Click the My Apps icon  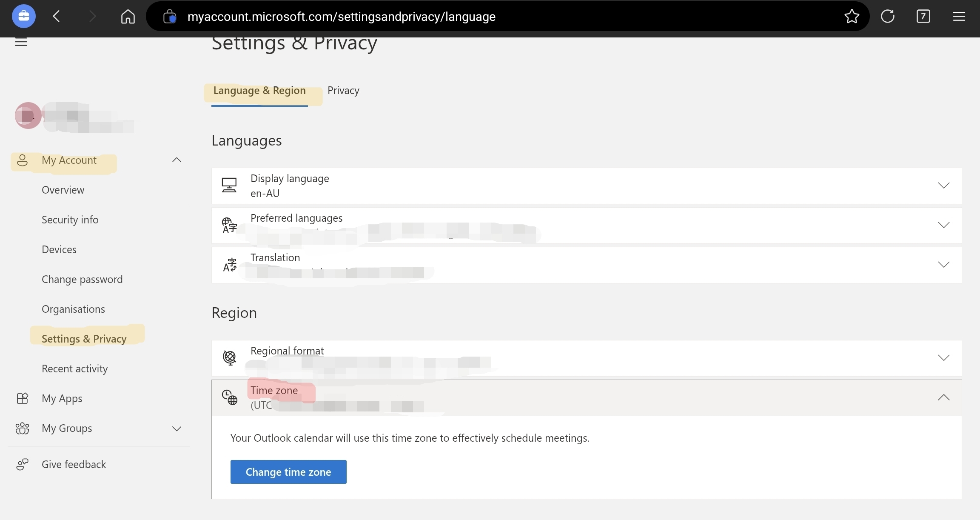coord(22,398)
